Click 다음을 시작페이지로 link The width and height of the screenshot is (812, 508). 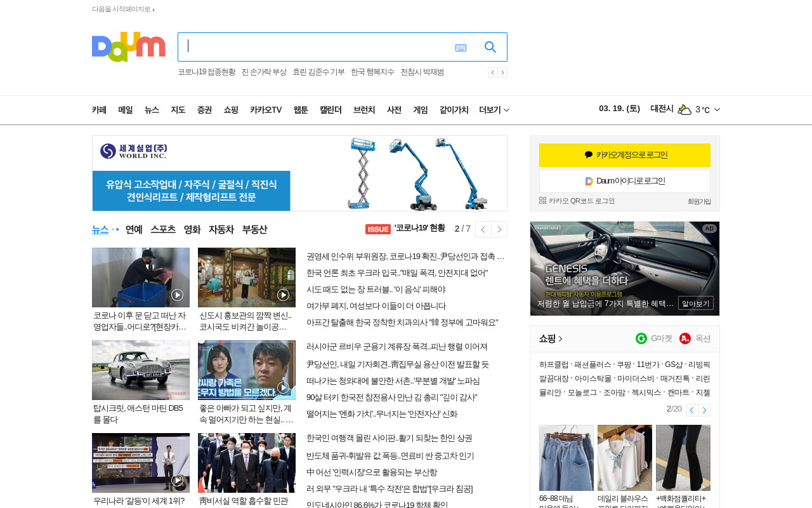point(123,9)
